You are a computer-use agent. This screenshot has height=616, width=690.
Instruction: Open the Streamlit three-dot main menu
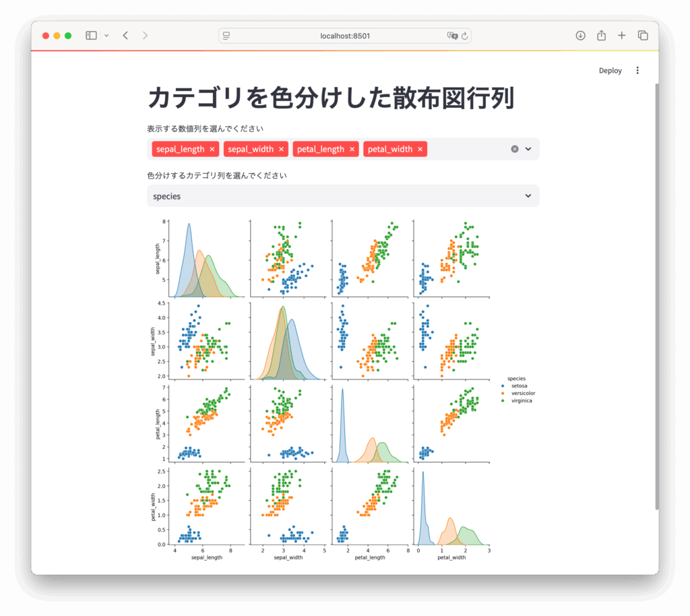[x=638, y=71]
